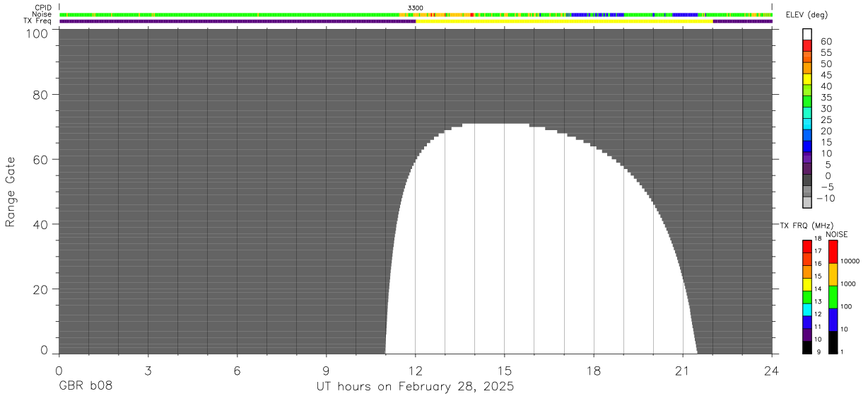Image resolution: width=868 pixels, height=401 pixels.
Task: Click the '9' tick on UT hours axis
Action: click(x=326, y=370)
